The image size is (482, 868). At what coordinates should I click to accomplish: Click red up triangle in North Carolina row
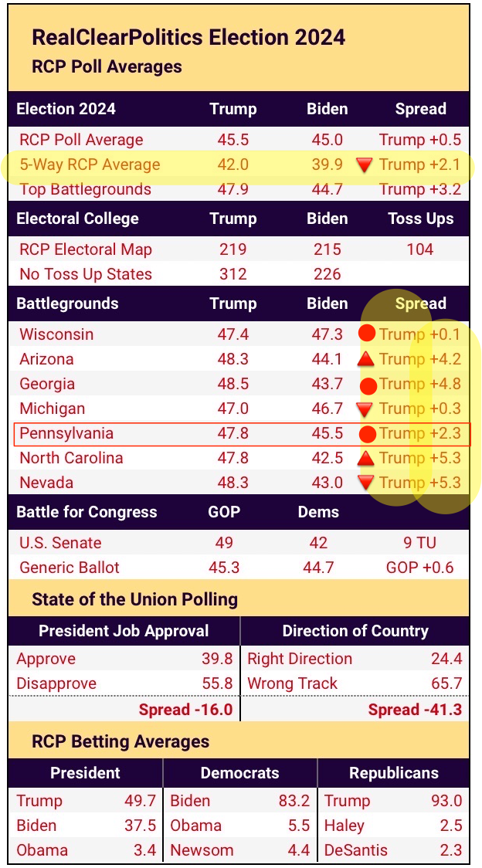[367, 458]
